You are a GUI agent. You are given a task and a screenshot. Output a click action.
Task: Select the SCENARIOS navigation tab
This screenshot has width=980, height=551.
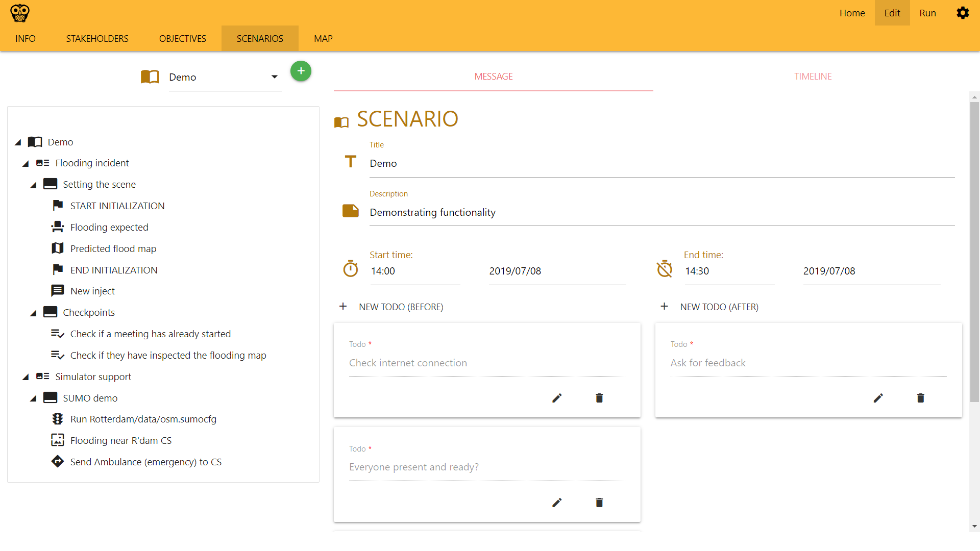[x=259, y=38]
